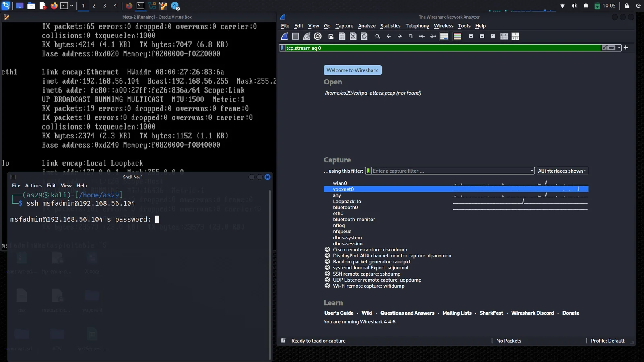Open the Actions menu in Shell No. 1
Image resolution: width=644 pixels, height=362 pixels.
(33, 185)
